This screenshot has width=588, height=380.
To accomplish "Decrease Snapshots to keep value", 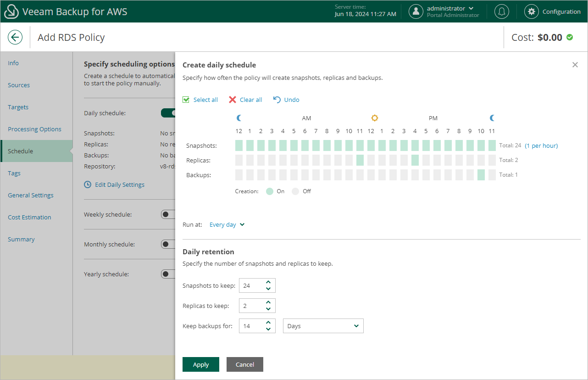I will [268, 289].
